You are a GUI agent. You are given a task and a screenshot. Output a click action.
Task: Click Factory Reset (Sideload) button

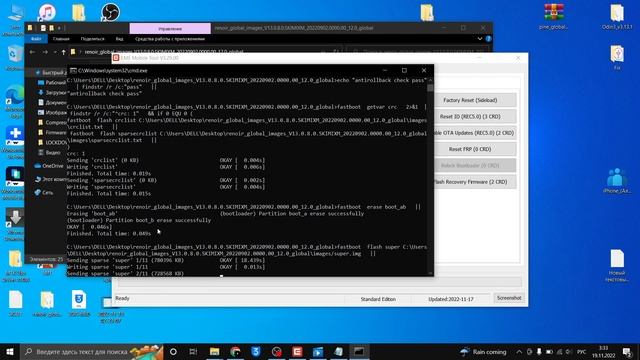tap(470, 100)
